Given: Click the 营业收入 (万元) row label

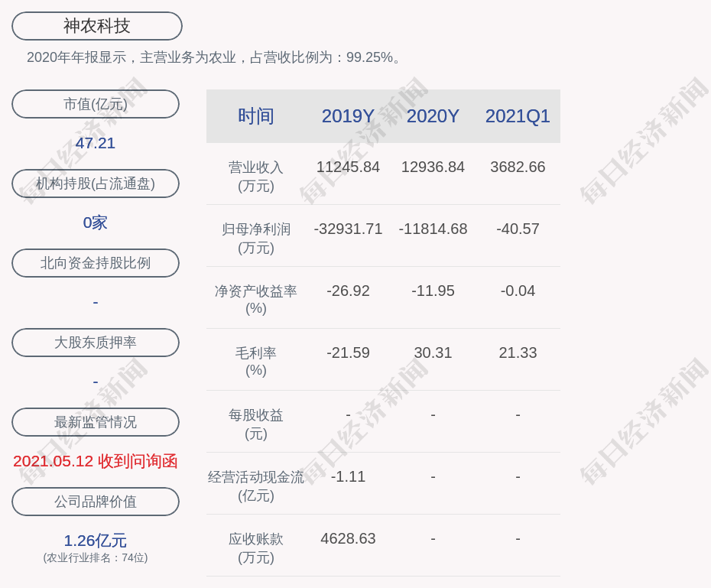Looking at the screenshot, I should pos(256,177).
